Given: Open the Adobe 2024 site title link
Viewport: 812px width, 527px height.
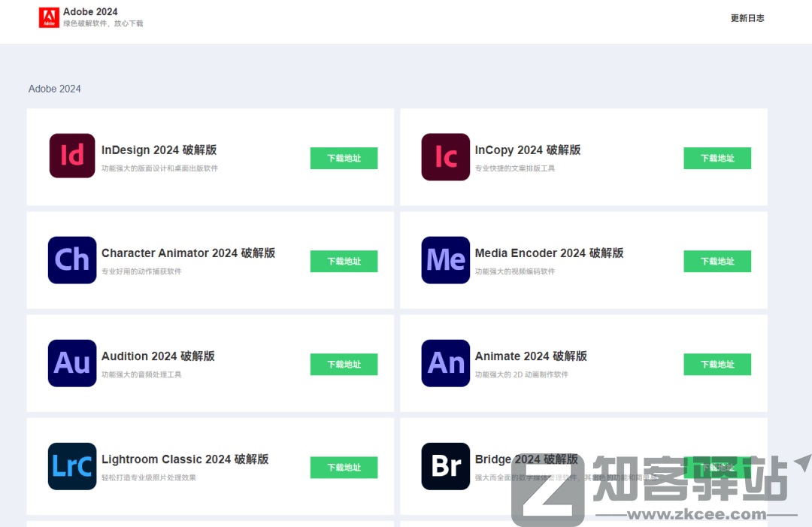Looking at the screenshot, I should click(90, 12).
